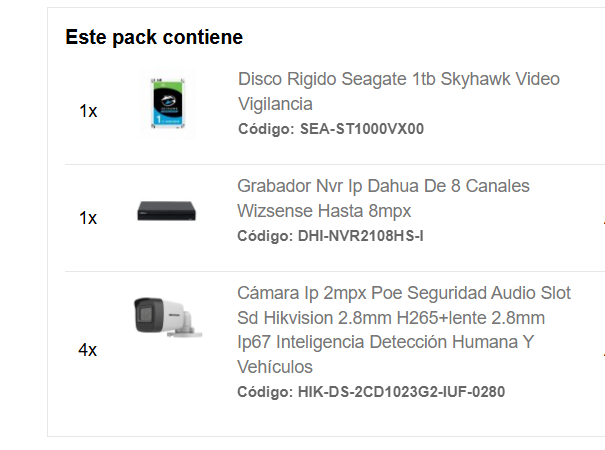Open the Dahua NVR recorder thumbnail
605x450 pixels.
point(167,211)
